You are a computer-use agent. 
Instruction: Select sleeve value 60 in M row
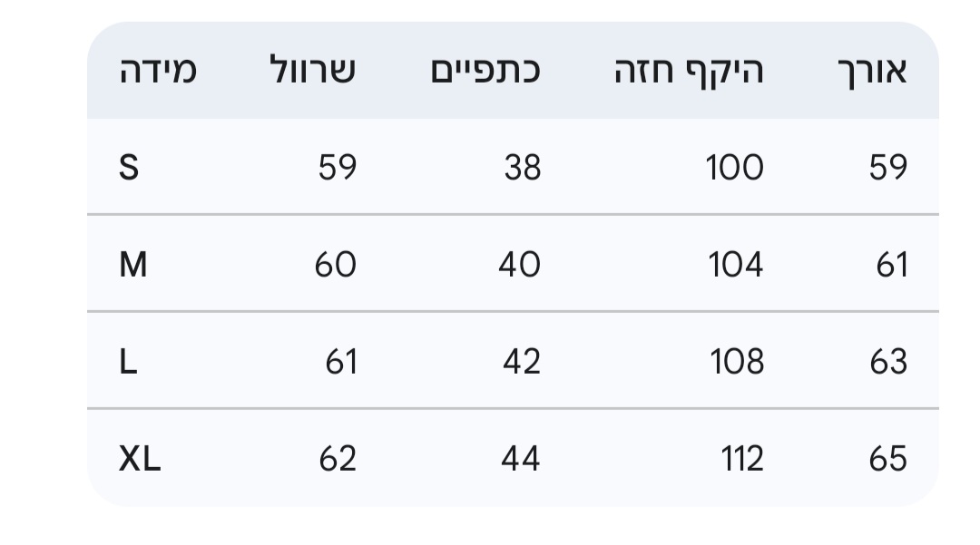pyautogui.click(x=336, y=265)
